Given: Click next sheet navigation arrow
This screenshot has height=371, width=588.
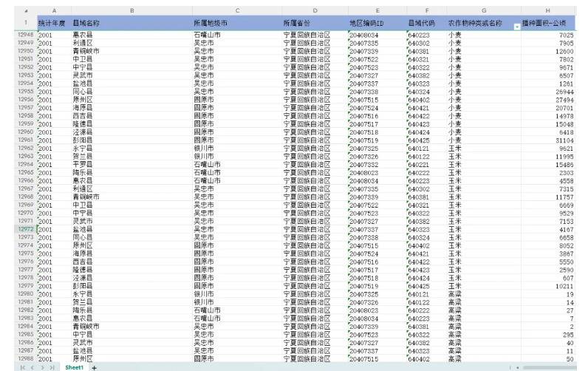Looking at the screenshot, I should pyautogui.click(x=42, y=367).
